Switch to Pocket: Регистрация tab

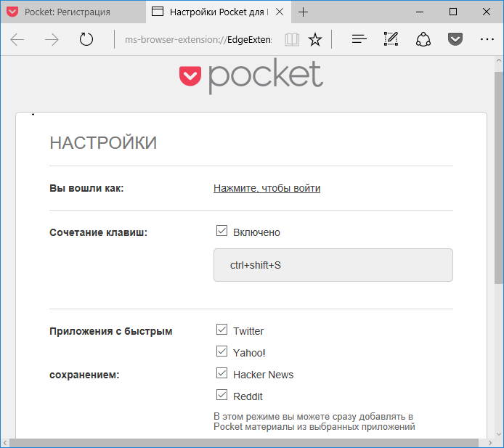73,12
